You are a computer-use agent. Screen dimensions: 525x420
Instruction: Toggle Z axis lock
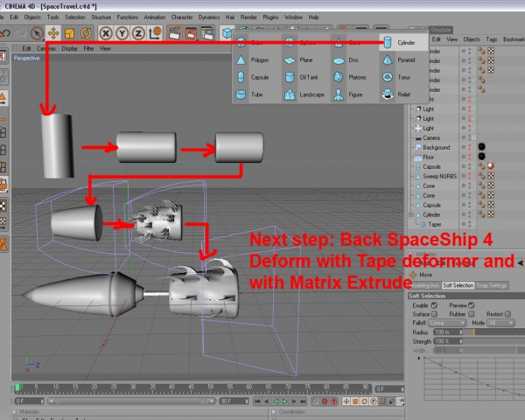pyautogui.click(x=138, y=33)
